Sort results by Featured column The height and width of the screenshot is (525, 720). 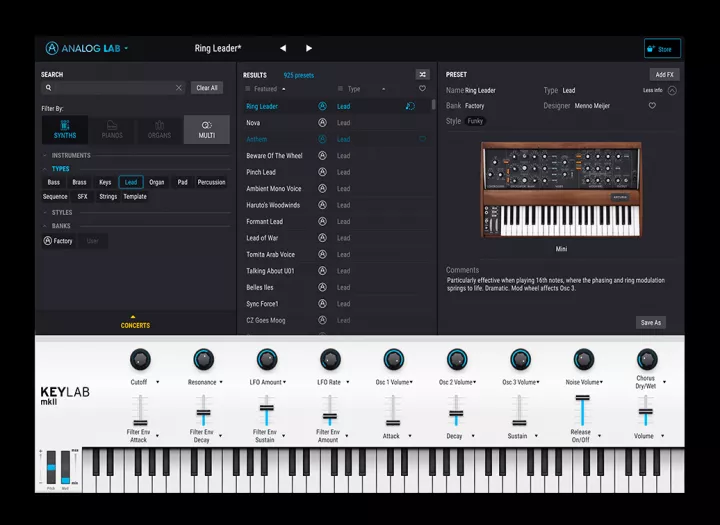tap(265, 89)
